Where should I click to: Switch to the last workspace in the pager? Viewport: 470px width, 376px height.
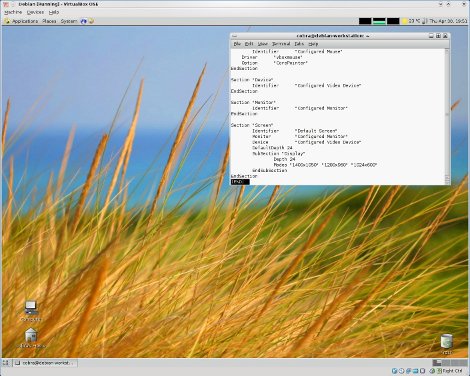click(463, 363)
